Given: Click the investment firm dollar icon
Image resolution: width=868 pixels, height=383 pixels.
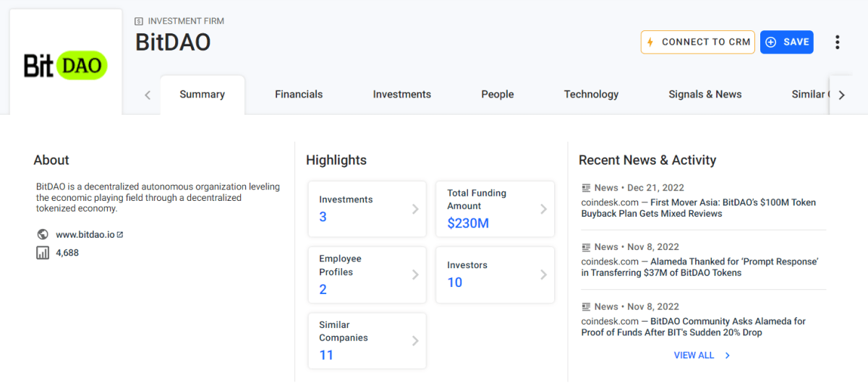Looking at the screenshot, I should [140, 21].
